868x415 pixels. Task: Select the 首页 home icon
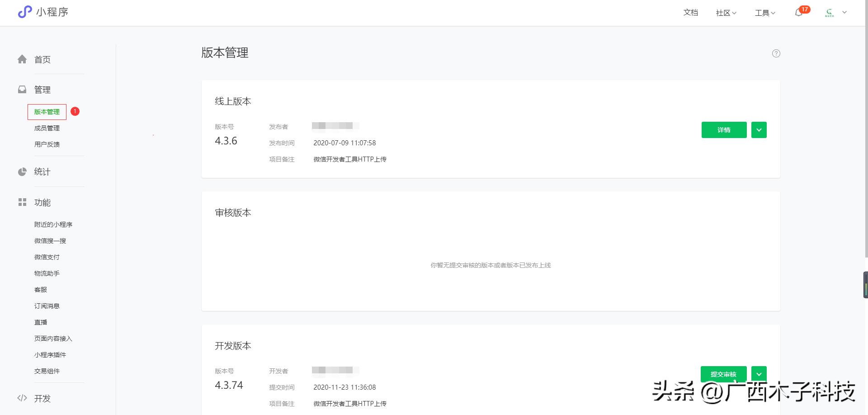22,59
